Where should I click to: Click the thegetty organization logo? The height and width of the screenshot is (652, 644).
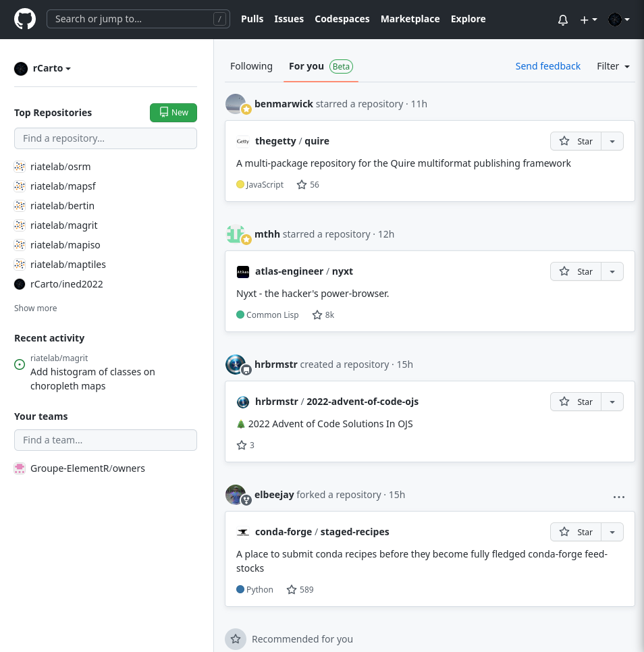(x=243, y=142)
